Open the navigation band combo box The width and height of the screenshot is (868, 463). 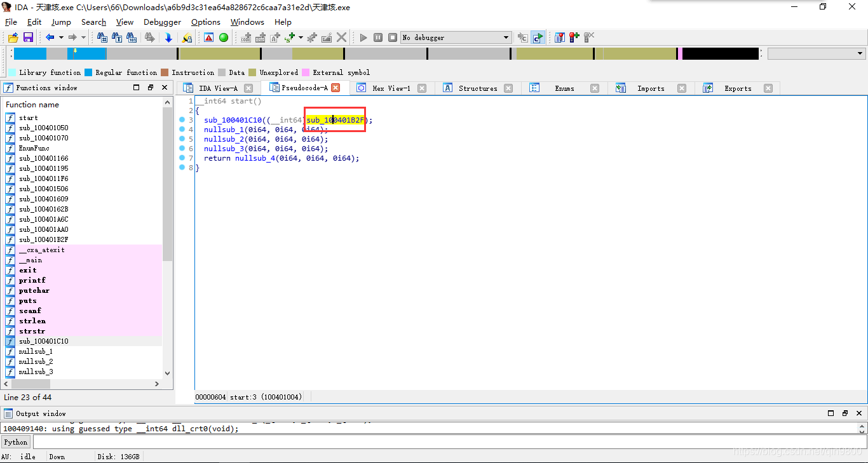(817, 54)
